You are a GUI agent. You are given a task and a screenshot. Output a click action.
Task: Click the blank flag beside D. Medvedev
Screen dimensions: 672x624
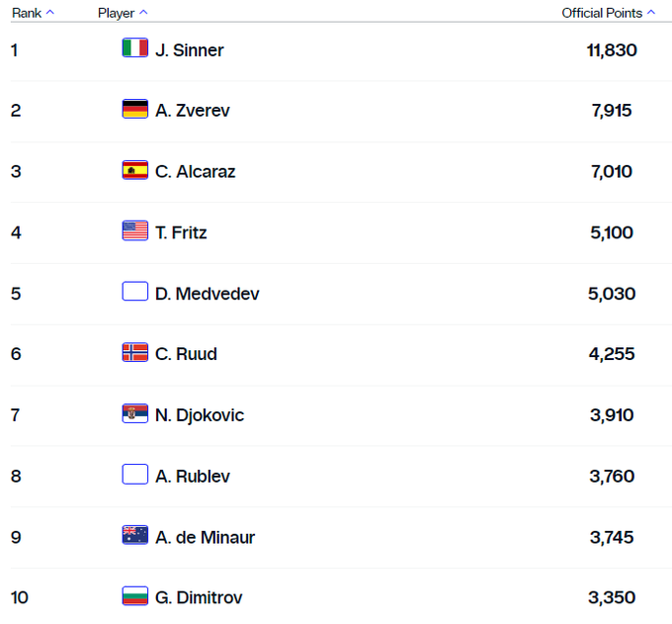(x=135, y=293)
